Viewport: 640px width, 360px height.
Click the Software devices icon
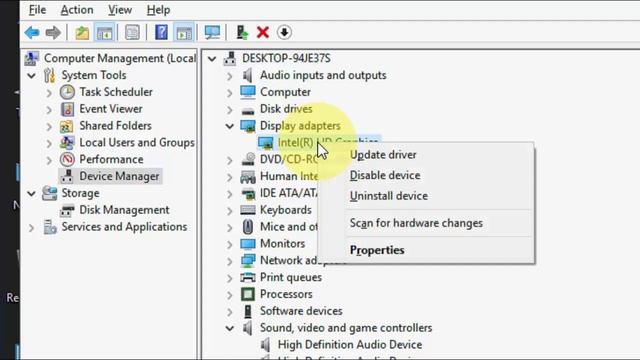(248, 311)
